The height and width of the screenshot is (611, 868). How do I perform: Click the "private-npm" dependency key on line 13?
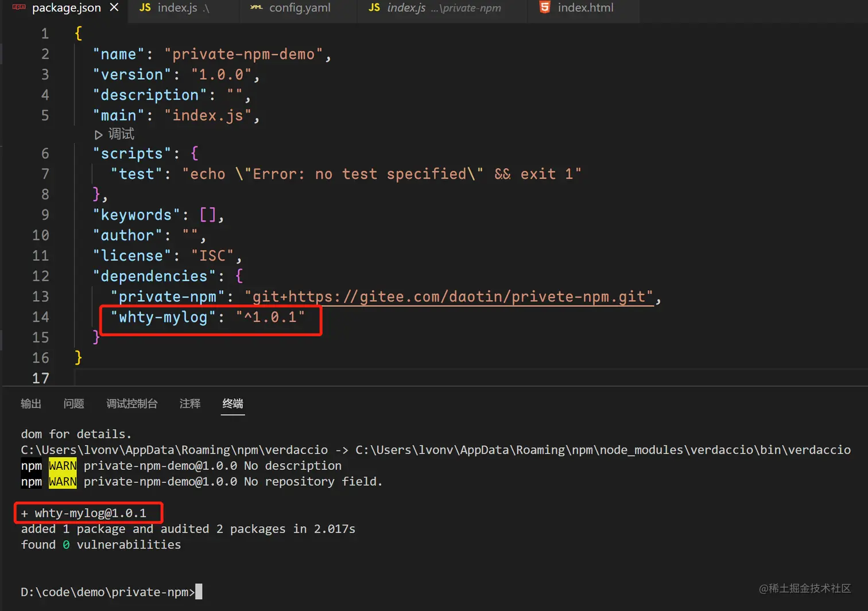pos(168,297)
